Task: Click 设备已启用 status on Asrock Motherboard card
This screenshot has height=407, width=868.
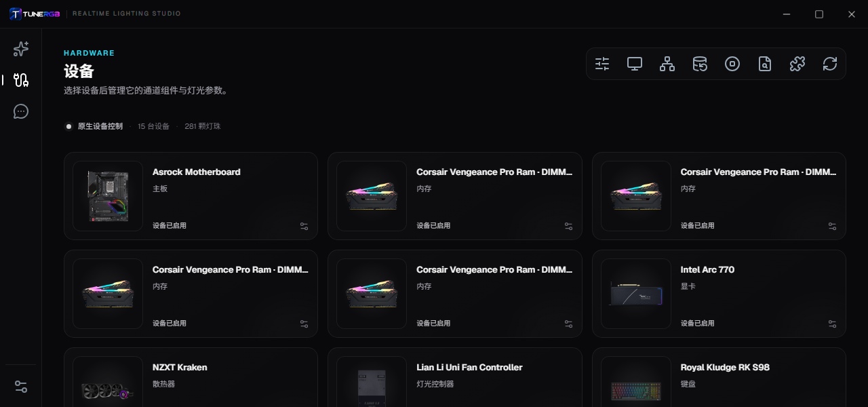Action: [170, 226]
